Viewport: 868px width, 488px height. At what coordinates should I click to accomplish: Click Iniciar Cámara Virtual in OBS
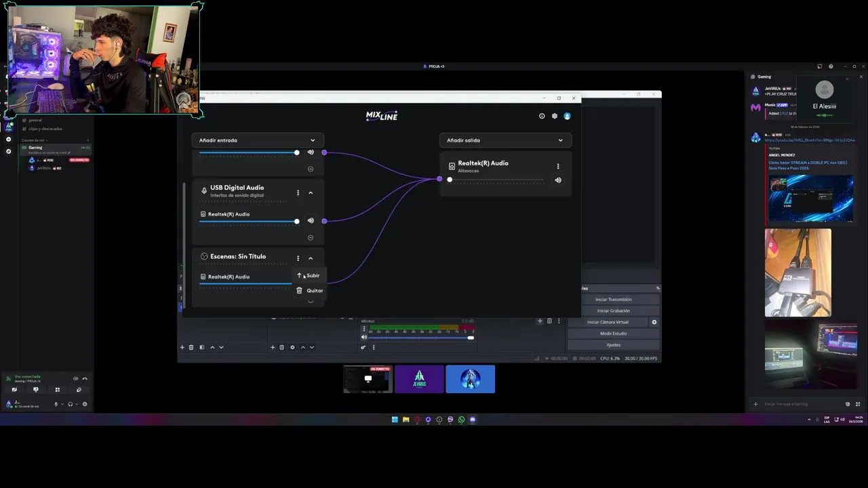[608, 322]
